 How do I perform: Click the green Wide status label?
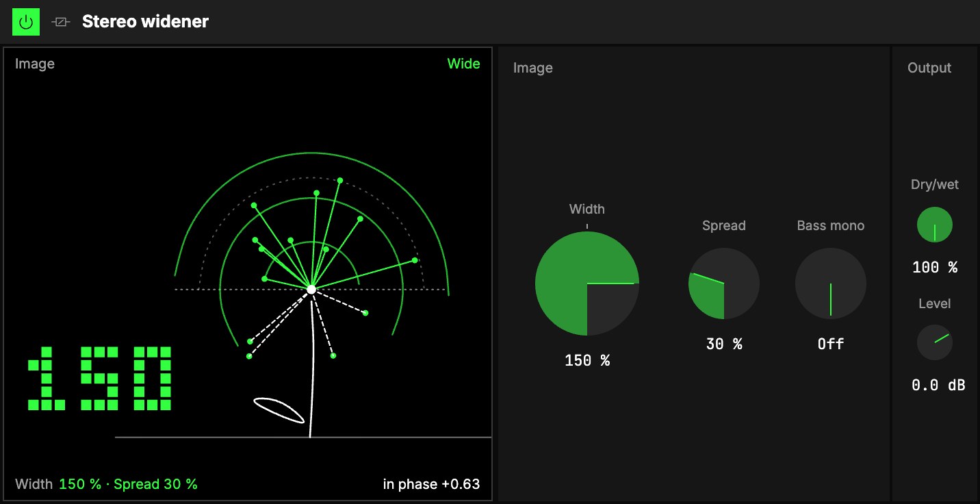463,64
